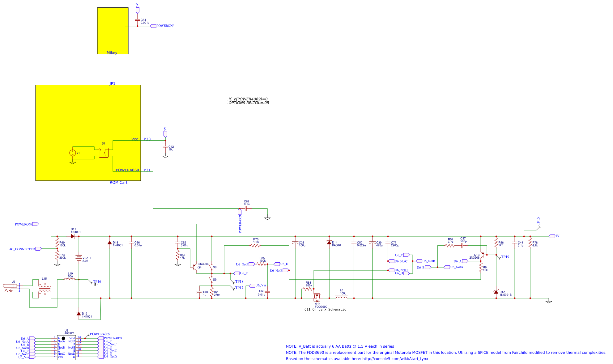Select the .OPTIONS RELTOL=.05 directive text

pyautogui.click(x=248, y=103)
